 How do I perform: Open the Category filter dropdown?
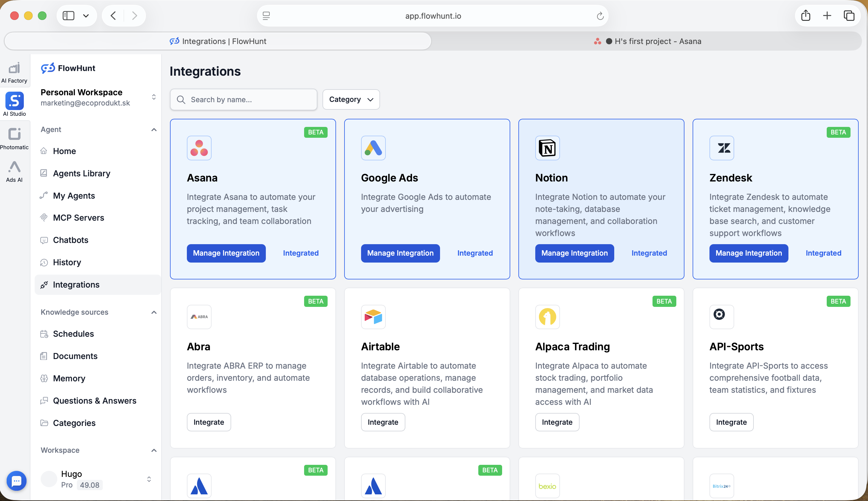[351, 99]
